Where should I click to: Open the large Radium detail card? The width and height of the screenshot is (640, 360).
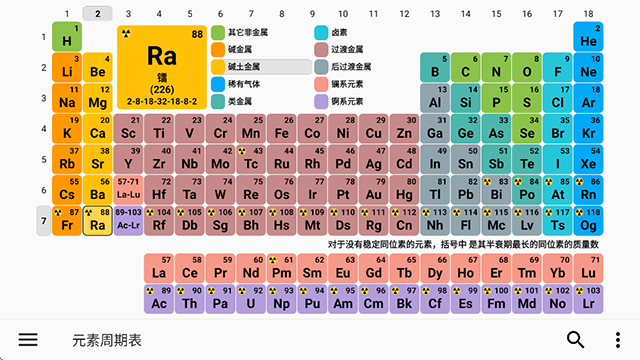point(162,67)
